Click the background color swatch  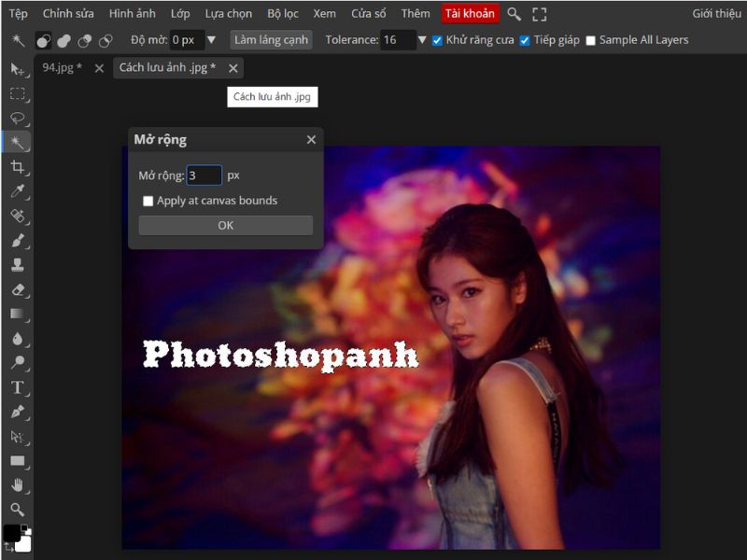tap(24, 544)
